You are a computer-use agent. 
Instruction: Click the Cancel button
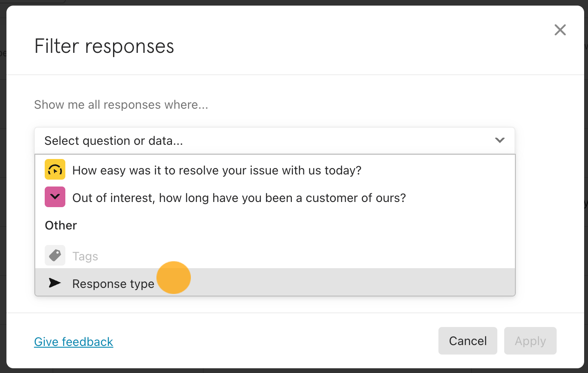[x=468, y=341]
